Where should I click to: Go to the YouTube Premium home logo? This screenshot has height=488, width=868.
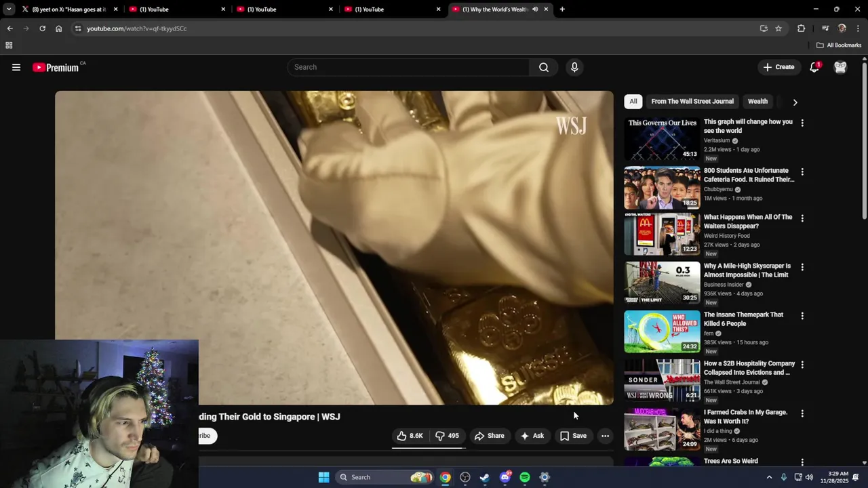[57, 67]
